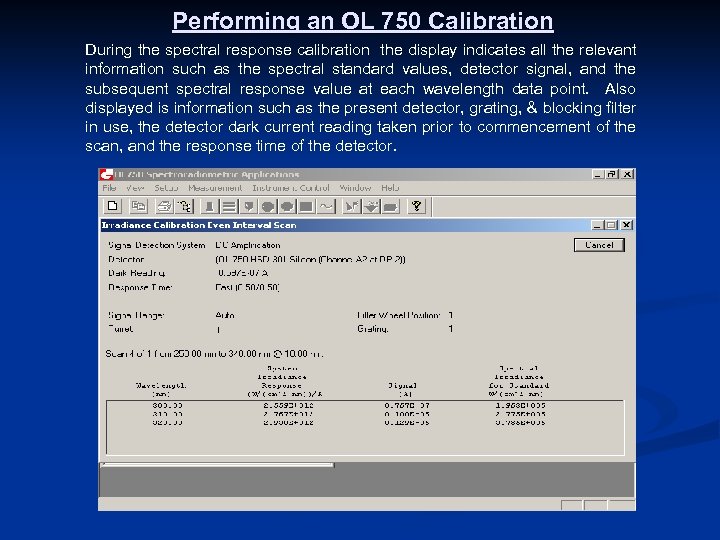Viewport: 720px width, 540px height.
Task: Click the New document toolbar icon
Action: tap(112, 207)
